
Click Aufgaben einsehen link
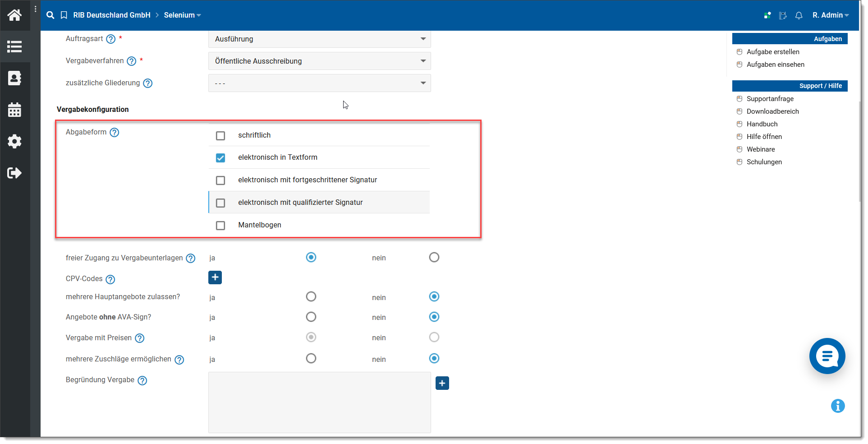pos(776,65)
